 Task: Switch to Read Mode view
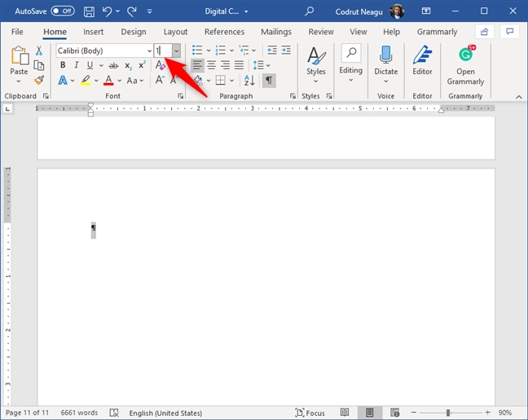click(x=345, y=412)
